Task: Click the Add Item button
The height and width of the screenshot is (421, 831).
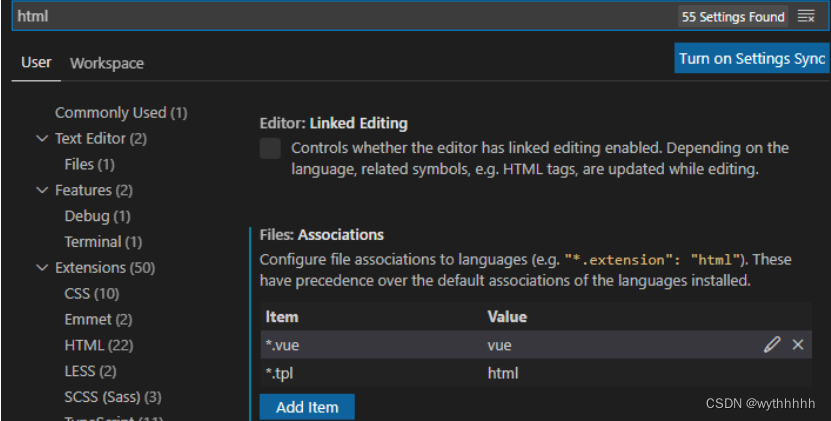Action: [307, 407]
